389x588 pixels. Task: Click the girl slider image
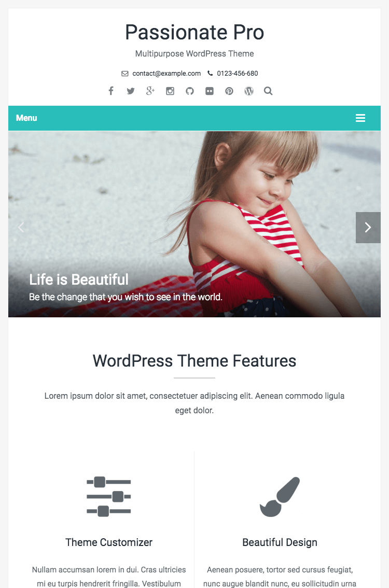pyautogui.click(x=195, y=224)
